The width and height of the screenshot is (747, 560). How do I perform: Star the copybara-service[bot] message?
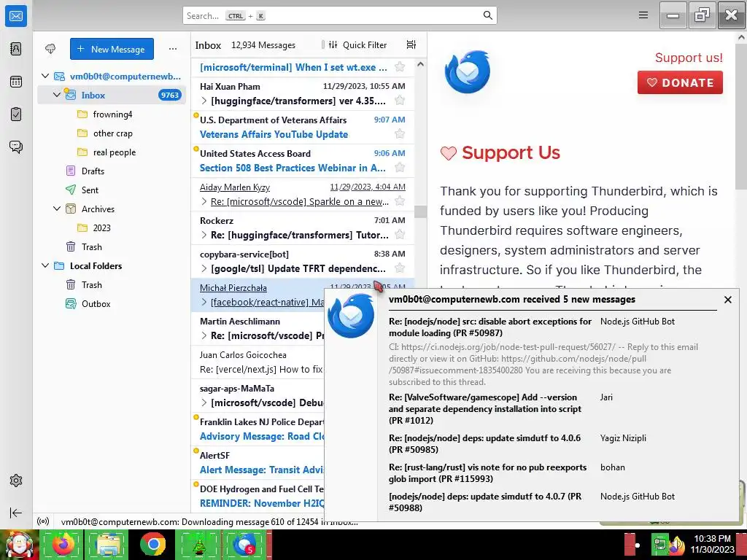tap(400, 268)
